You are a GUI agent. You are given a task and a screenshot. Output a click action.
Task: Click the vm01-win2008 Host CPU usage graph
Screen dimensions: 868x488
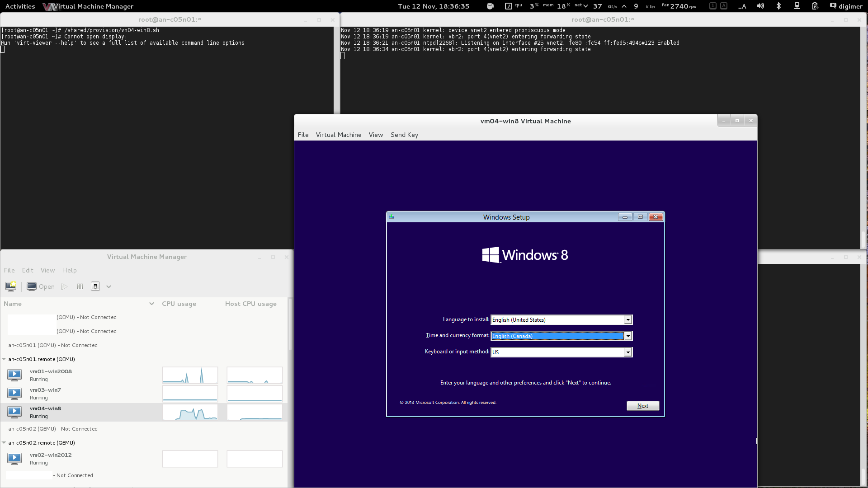[255, 375]
